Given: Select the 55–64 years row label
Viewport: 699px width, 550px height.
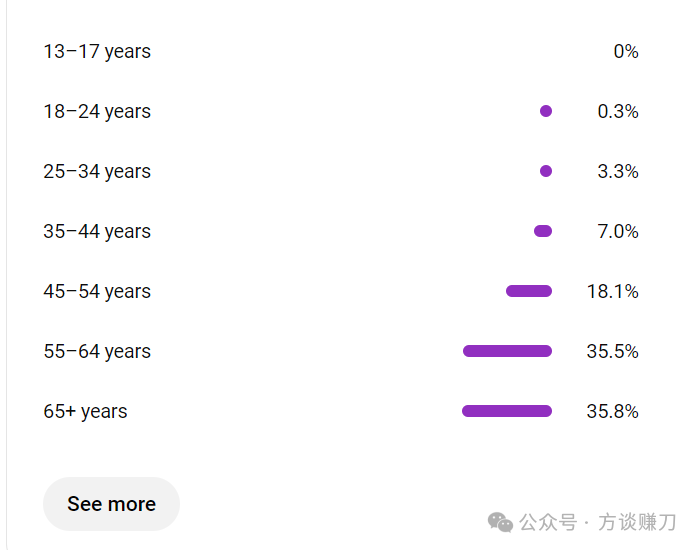Looking at the screenshot, I should pyautogui.click(x=97, y=352).
